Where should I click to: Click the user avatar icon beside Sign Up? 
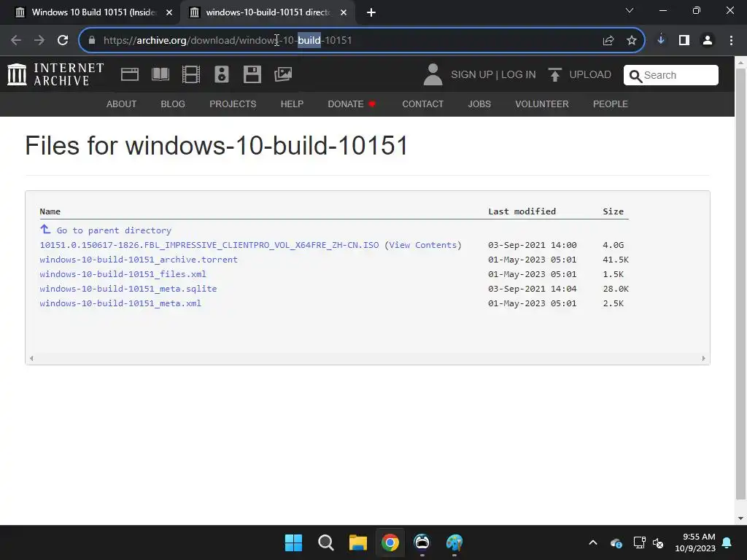point(433,75)
